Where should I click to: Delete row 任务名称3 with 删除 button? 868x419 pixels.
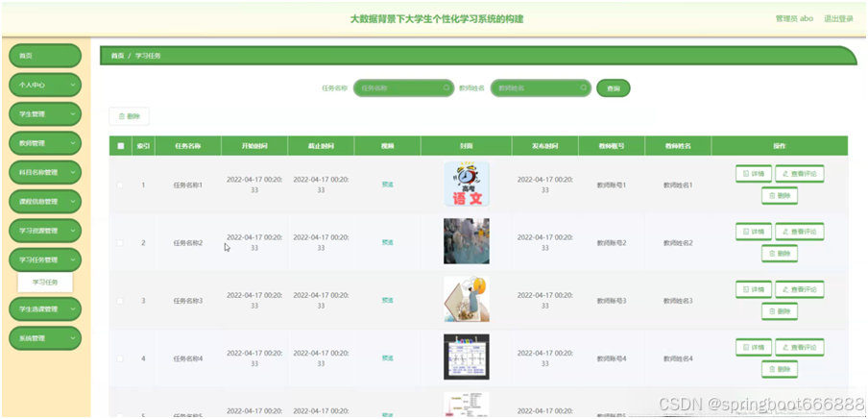pos(780,311)
